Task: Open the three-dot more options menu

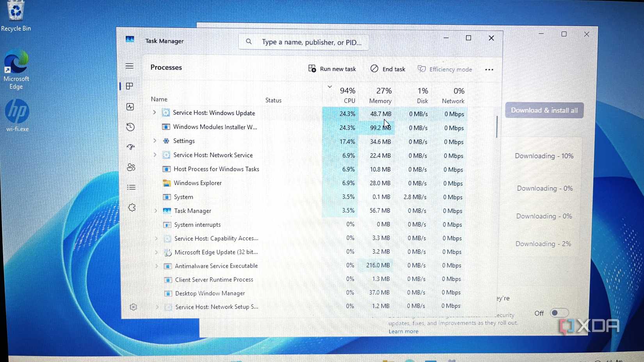Action: click(489, 70)
